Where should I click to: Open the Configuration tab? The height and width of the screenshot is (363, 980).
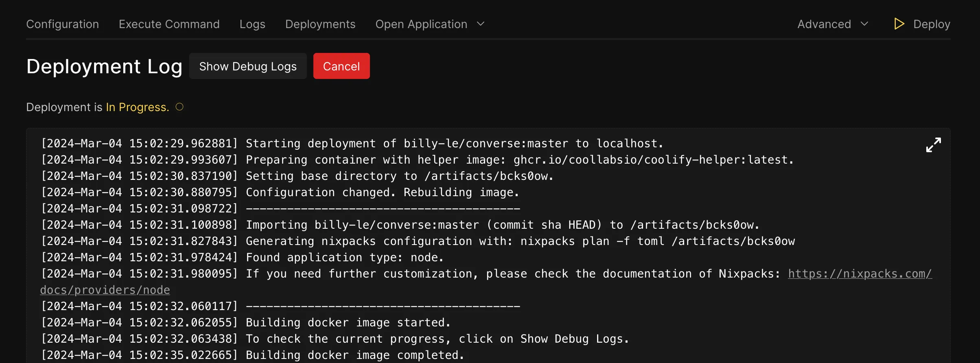pyautogui.click(x=63, y=24)
